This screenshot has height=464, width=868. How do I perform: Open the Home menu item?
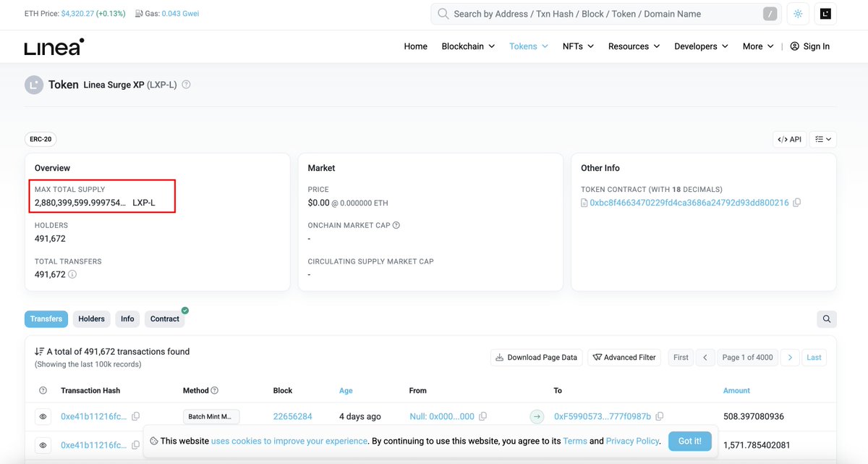coord(415,46)
